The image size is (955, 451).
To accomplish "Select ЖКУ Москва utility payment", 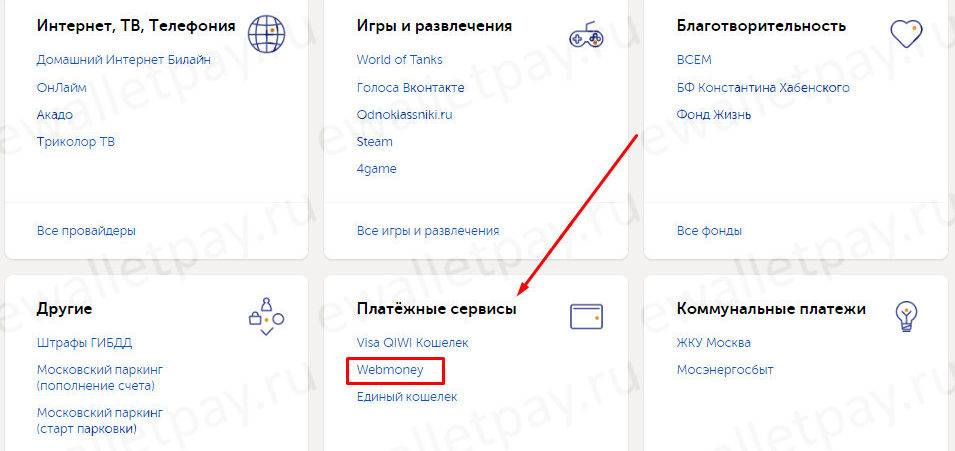I will click(x=713, y=343).
